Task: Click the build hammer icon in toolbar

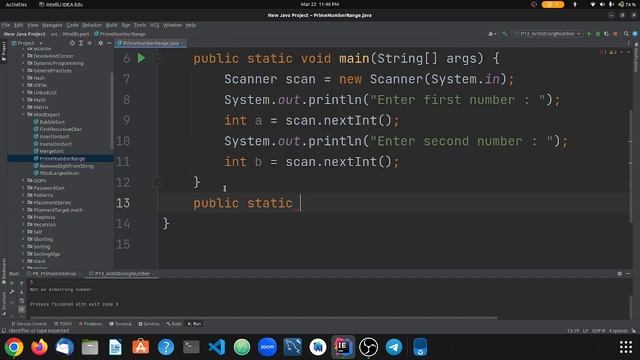Action: (505, 34)
